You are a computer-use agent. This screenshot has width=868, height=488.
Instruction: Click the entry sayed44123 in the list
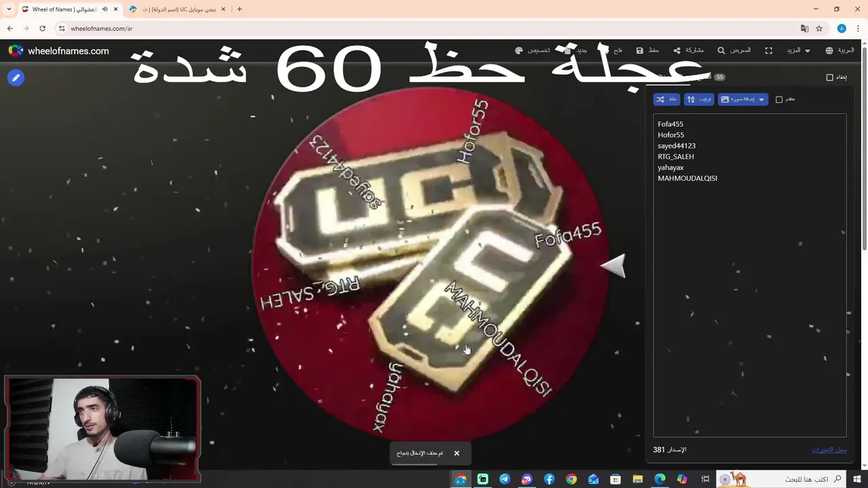coord(676,146)
